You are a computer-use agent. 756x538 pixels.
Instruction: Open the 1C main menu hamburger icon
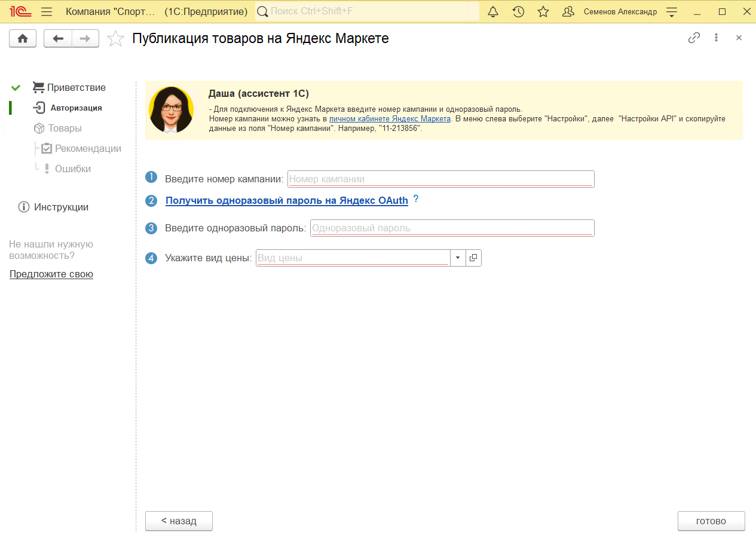click(47, 12)
